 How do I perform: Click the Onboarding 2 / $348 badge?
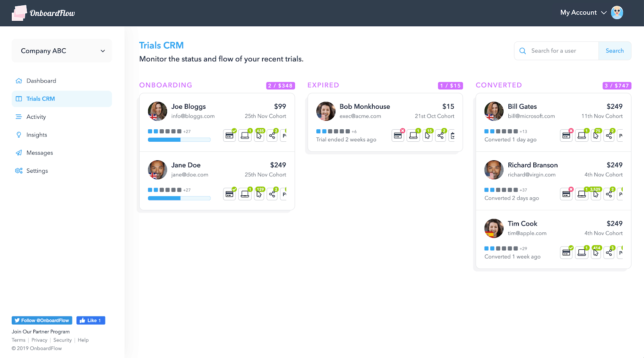coord(281,86)
